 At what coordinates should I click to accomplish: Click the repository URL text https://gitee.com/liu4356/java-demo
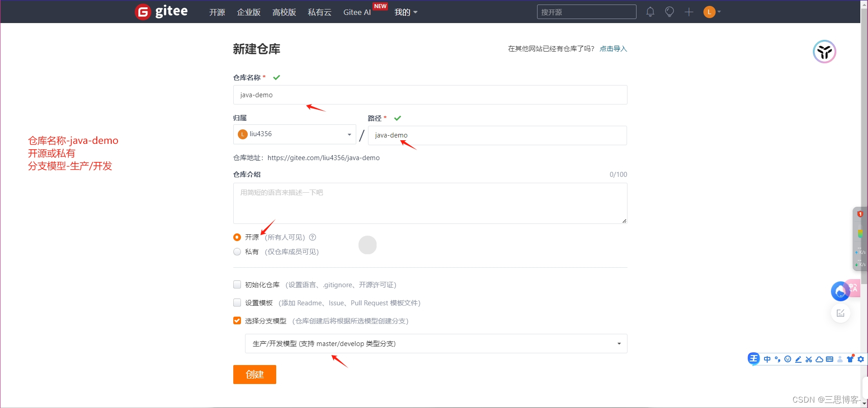tap(323, 157)
